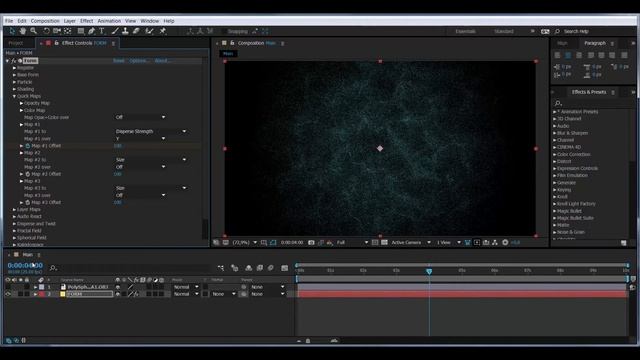Select the Eraser tool
640x360 pixels.
pos(136,31)
